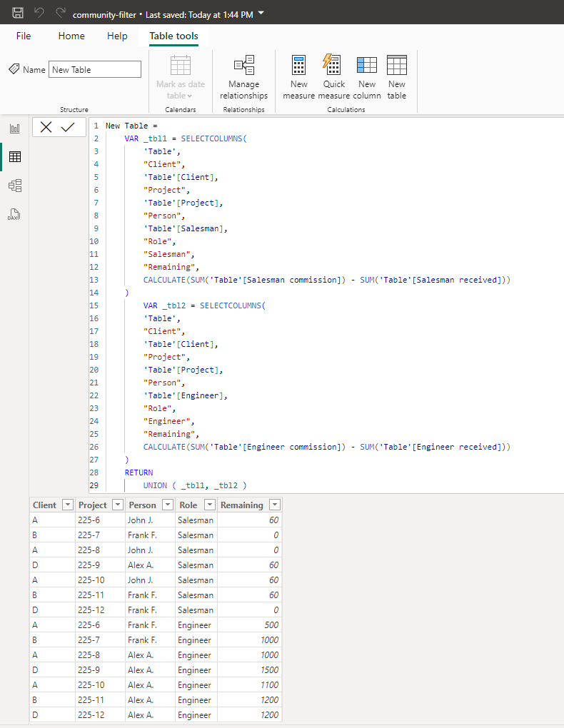
Task: Click Engineer role in the 225-10 row
Action: pos(194,685)
